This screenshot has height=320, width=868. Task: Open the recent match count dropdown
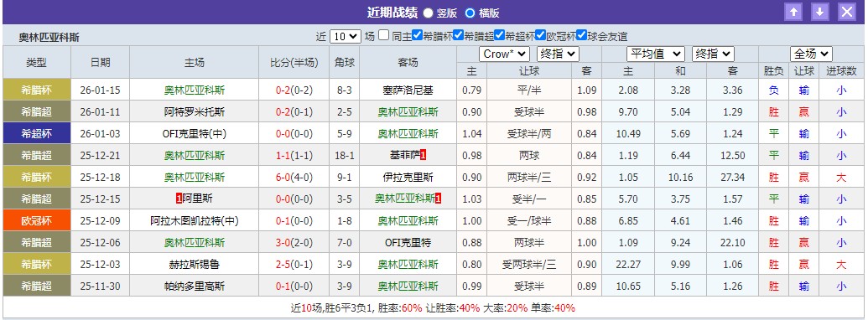point(346,37)
